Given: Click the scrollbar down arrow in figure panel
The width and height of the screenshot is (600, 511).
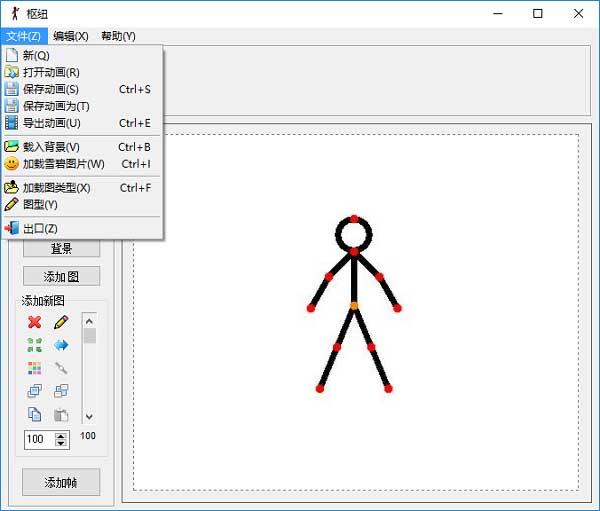Looking at the screenshot, I should (89, 416).
